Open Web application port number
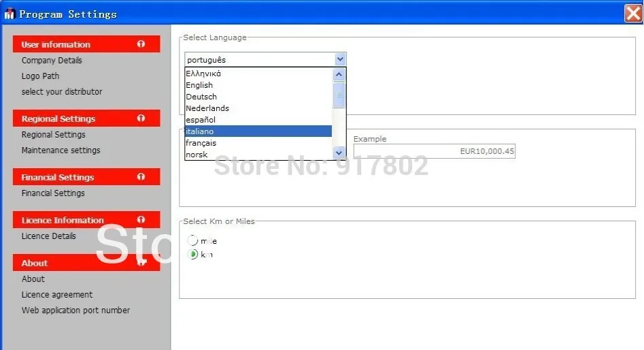Image resolution: width=644 pixels, height=350 pixels. click(75, 310)
